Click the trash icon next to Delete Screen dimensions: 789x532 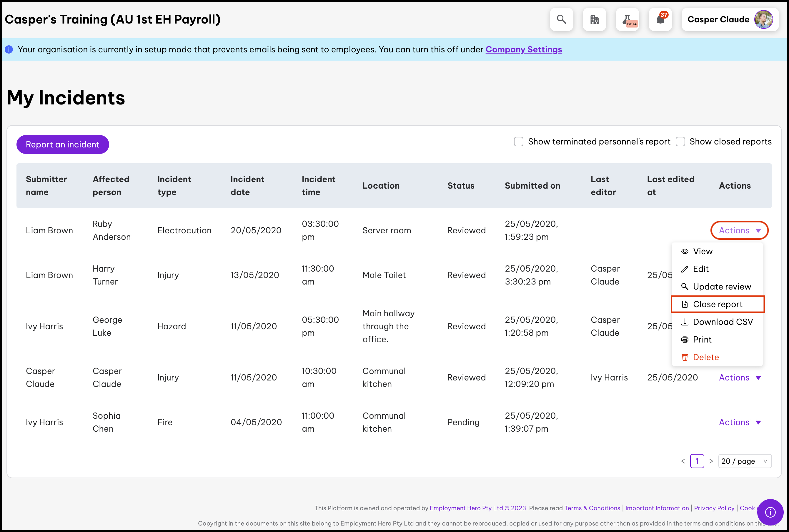tap(685, 357)
